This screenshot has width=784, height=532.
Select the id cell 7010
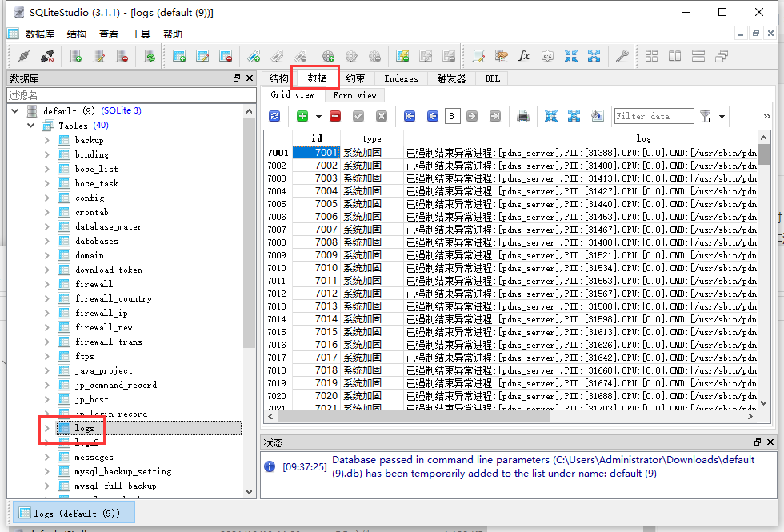coord(317,268)
